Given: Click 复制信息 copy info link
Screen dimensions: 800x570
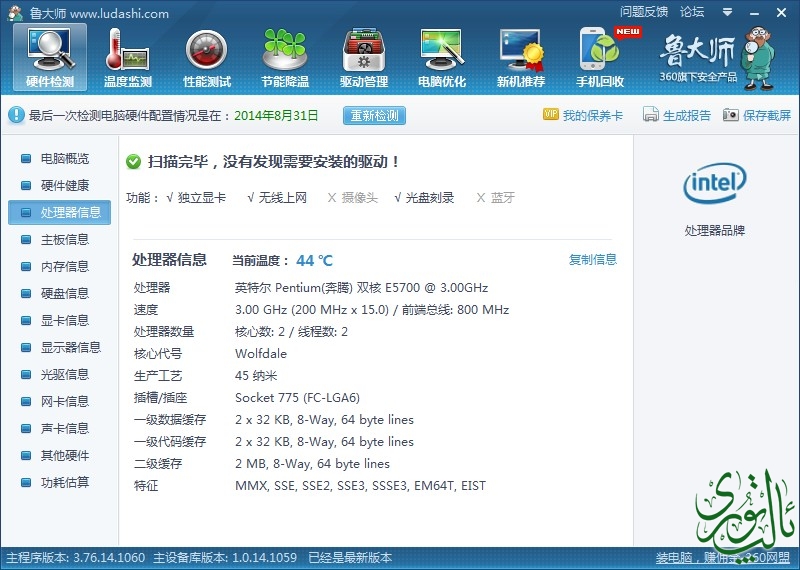Looking at the screenshot, I should coord(593,260).
